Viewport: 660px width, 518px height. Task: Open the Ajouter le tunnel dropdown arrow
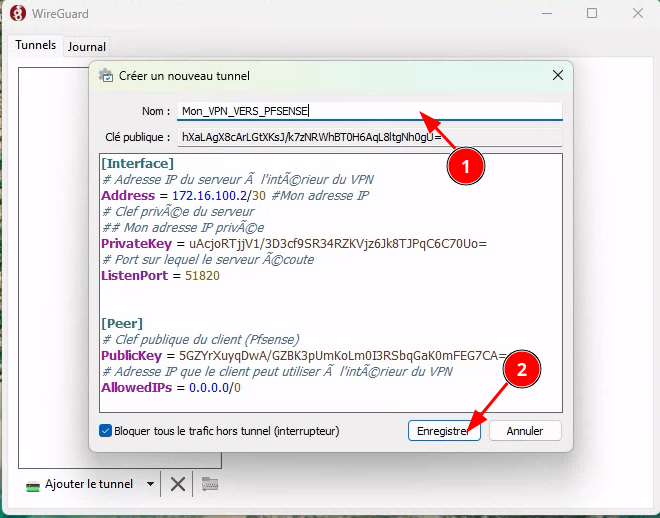(x=151, y=484)
